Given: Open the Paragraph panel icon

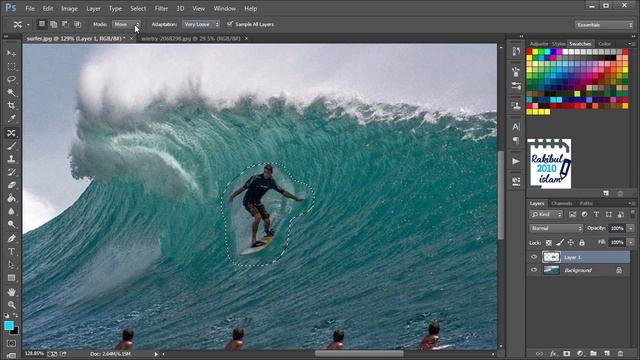Looking at the screenshot, I should (516, 140).
